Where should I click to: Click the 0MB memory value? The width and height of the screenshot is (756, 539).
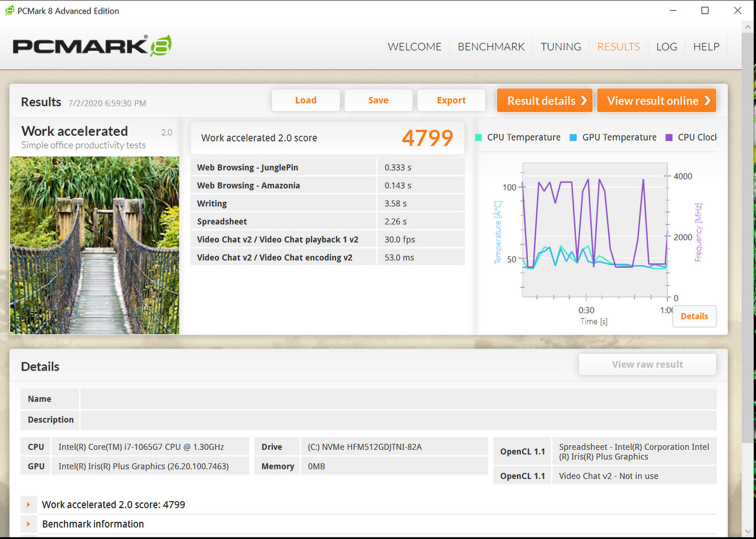(316, 466)
